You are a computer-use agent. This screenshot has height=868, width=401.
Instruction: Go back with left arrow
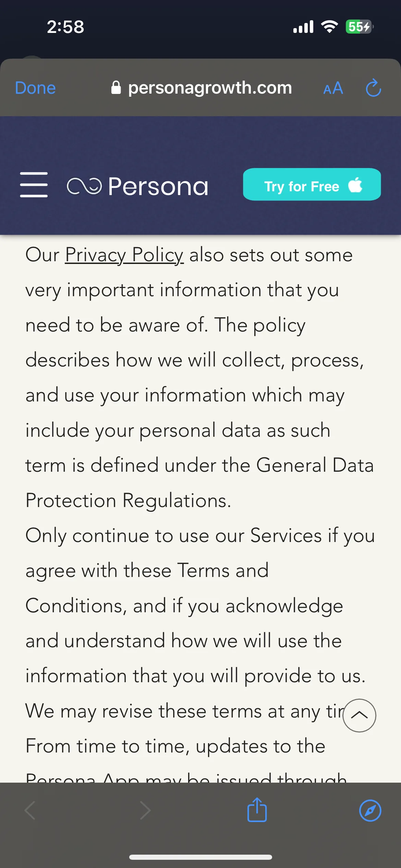pos(30,810)
